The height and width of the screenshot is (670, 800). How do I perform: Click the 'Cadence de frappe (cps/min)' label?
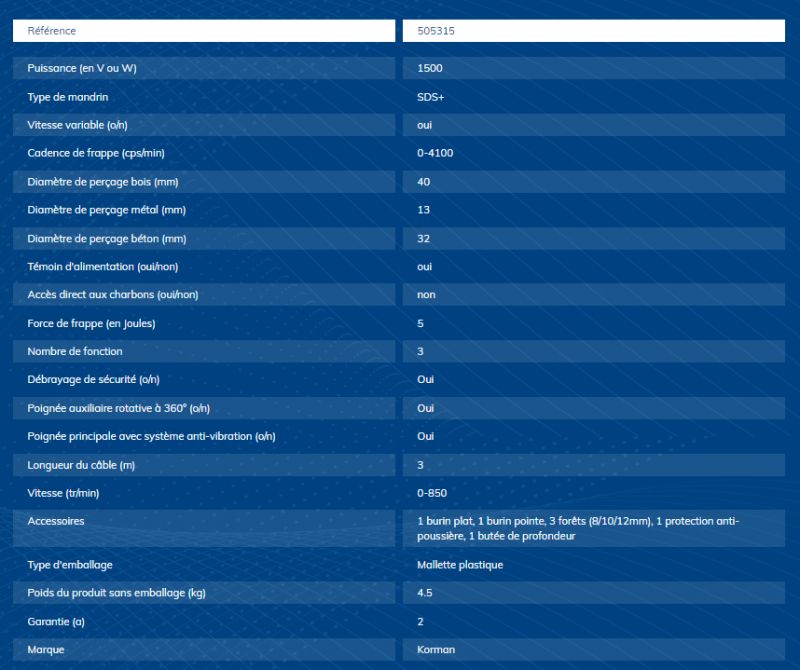pyautogui.click(x=95, y=153)
